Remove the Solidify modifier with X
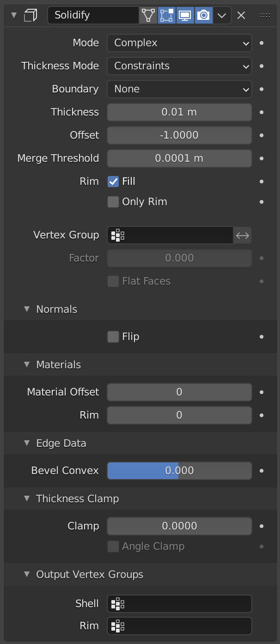The height and width of the screenshot is (644, 280). (x=241, y=15)
